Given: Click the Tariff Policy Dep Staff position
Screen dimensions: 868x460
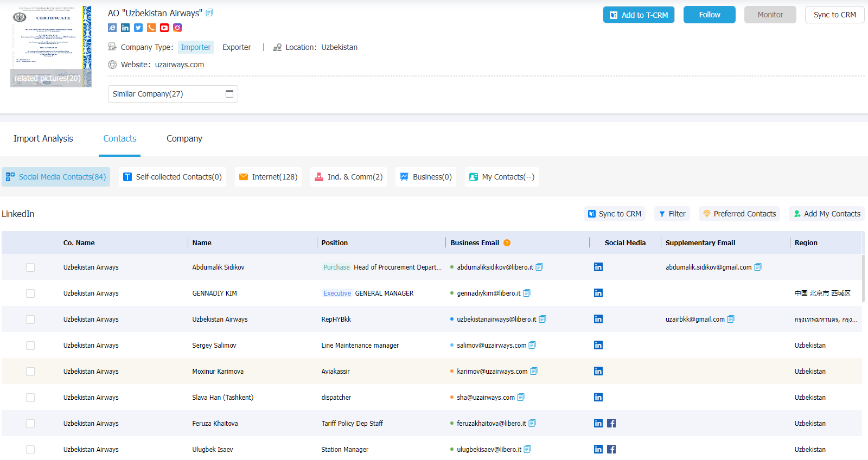Looking at the screenshot, I should [x=352, y=424].
